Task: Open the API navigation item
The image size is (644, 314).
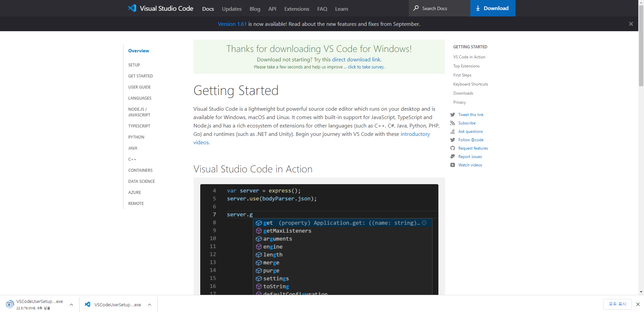Action: click(272, 9)
